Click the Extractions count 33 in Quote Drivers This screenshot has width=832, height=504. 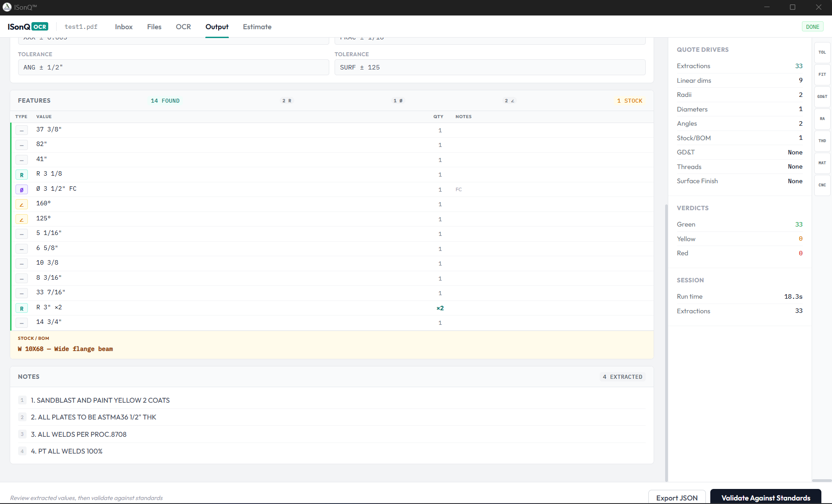click(799, 66)
